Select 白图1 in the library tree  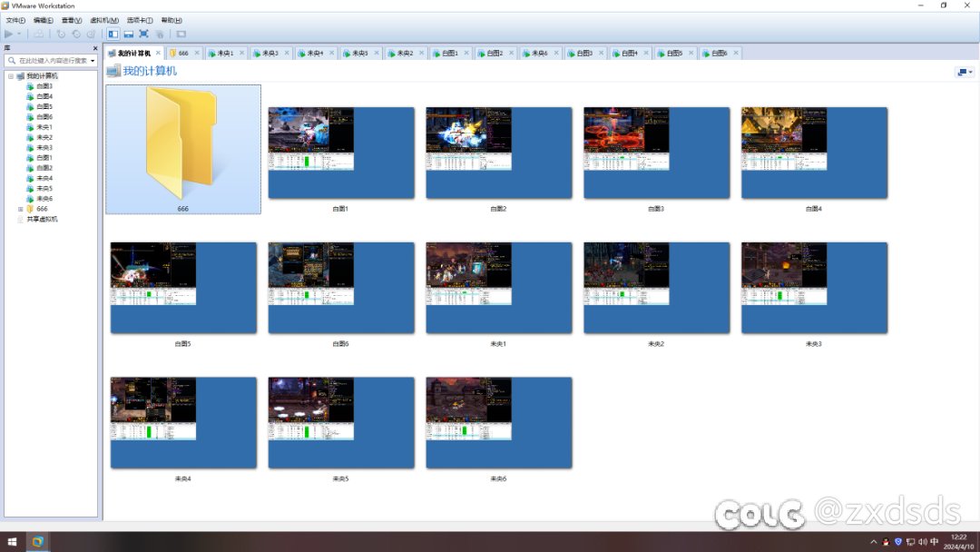coord(44,158)
